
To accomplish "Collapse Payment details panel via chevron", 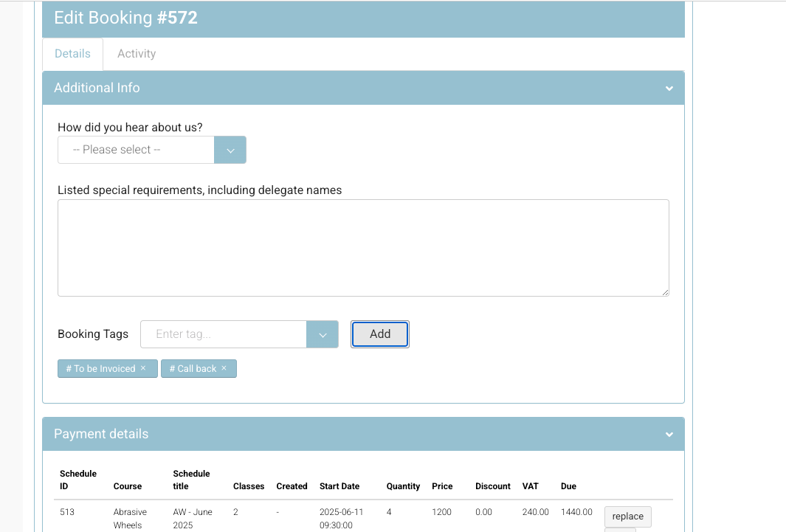I will [669, 435].
